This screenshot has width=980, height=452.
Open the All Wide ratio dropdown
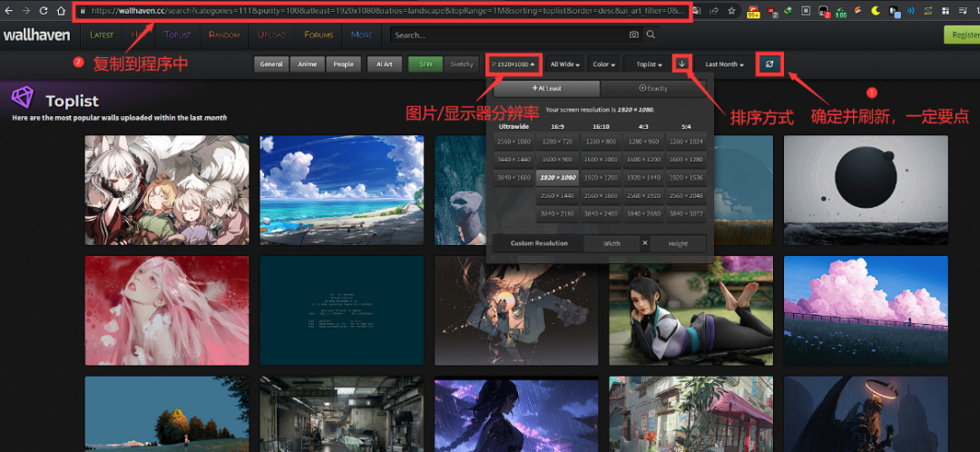tap(565, 64)
